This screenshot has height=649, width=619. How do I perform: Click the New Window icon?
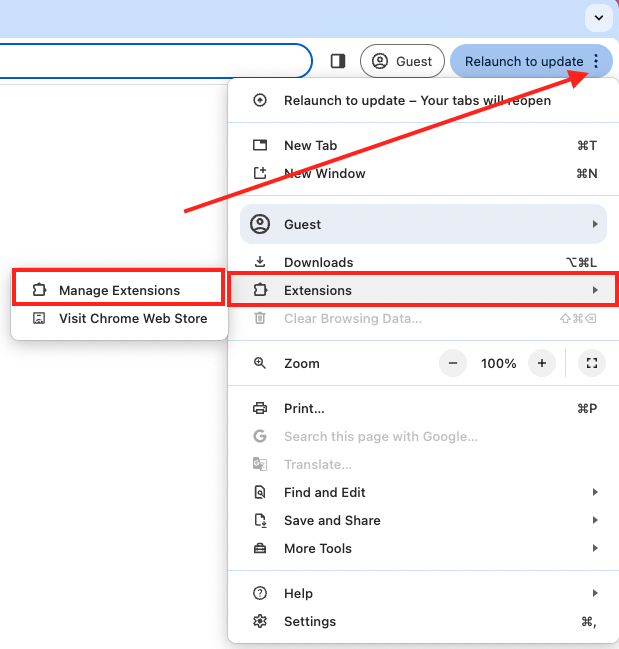(x=260, y=173)
